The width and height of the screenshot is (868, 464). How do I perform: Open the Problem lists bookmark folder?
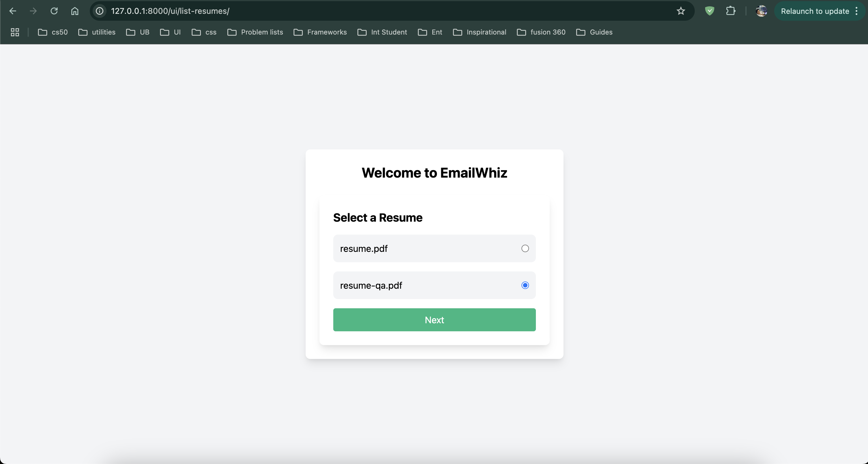click(x=255, y=32)
